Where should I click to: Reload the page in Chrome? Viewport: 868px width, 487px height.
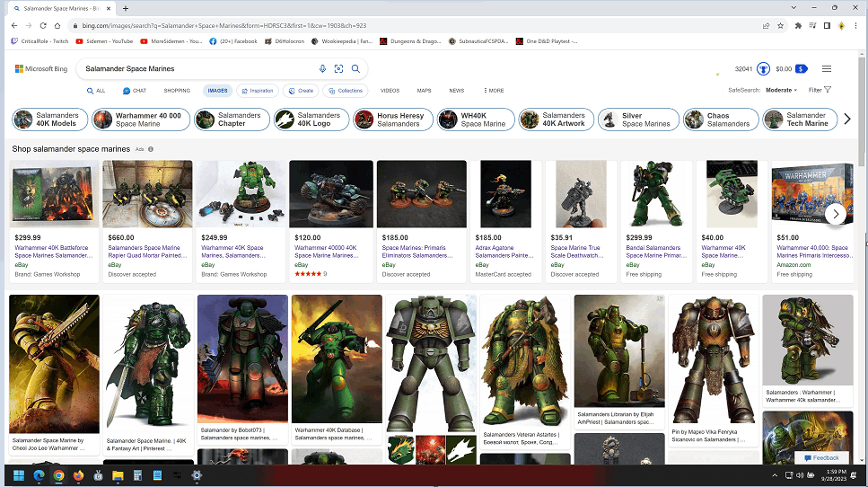(x=42, y=25)
